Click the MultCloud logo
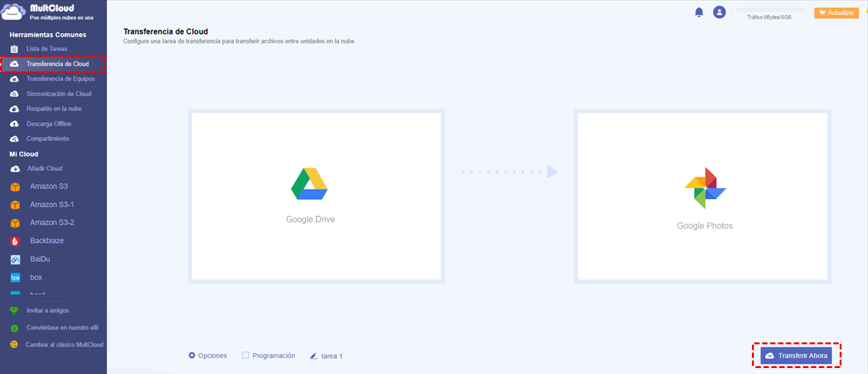The image size is (868, 374). (x=47, y=12)
